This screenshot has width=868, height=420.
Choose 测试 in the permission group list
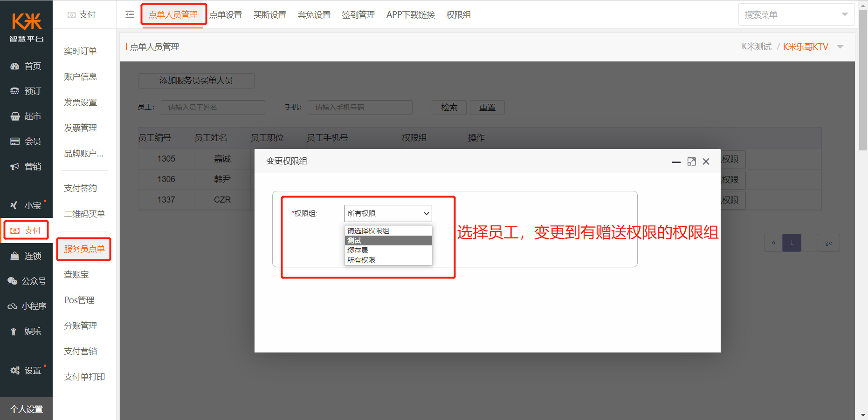[388, 240]
